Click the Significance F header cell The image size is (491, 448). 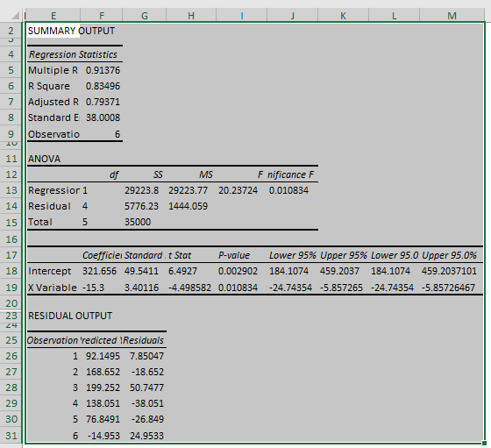point(290,174)
